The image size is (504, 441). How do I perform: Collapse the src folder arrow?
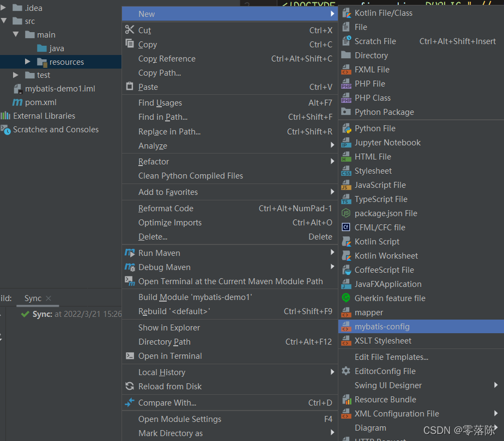4,21
